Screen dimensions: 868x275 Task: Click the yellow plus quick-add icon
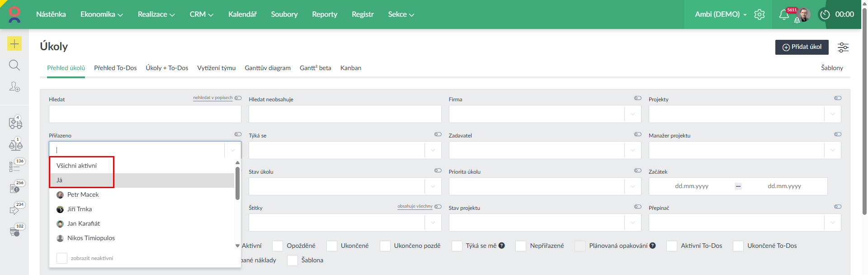click(14, 43)
